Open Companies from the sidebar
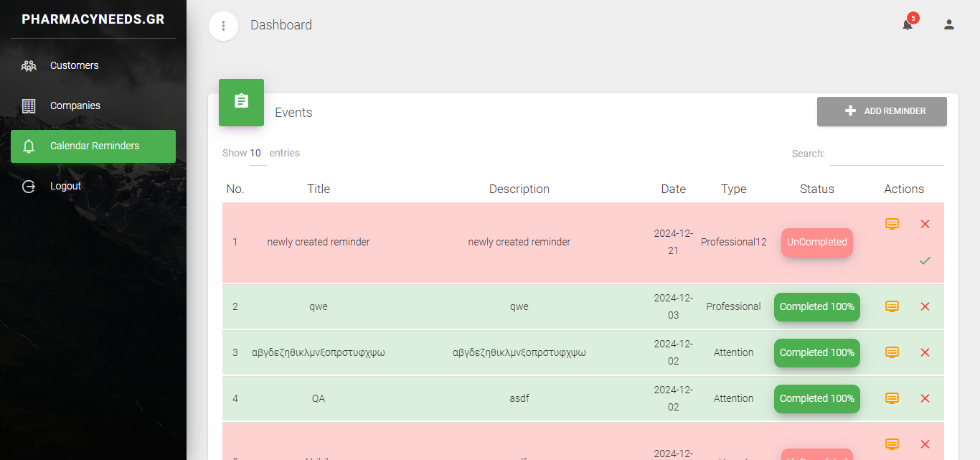 point(75,105)
